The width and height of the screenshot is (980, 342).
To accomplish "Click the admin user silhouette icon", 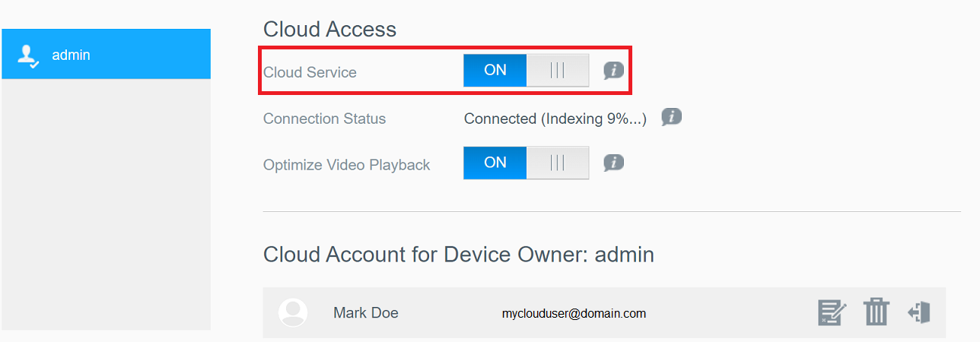I will 29,55.
